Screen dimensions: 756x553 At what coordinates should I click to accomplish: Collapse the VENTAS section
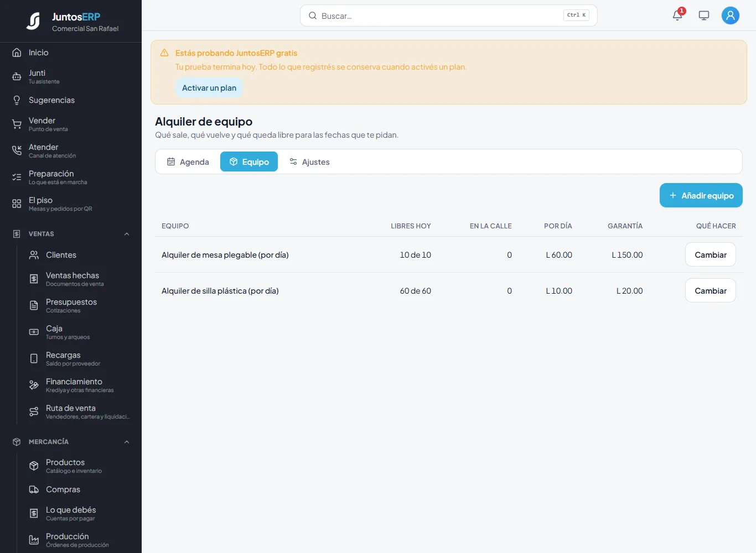(127, 234)
